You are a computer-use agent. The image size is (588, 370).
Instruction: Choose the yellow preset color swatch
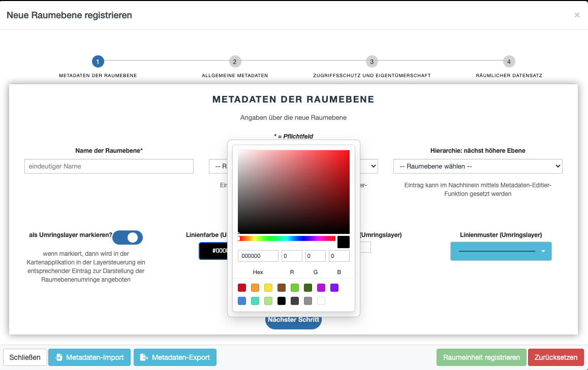tap(268, 288)
